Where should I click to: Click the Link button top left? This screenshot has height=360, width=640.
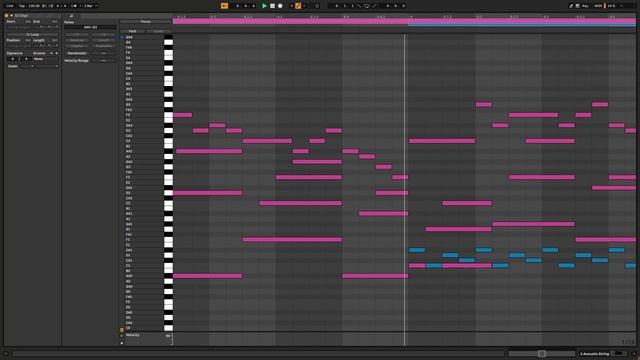click(10, 6)
